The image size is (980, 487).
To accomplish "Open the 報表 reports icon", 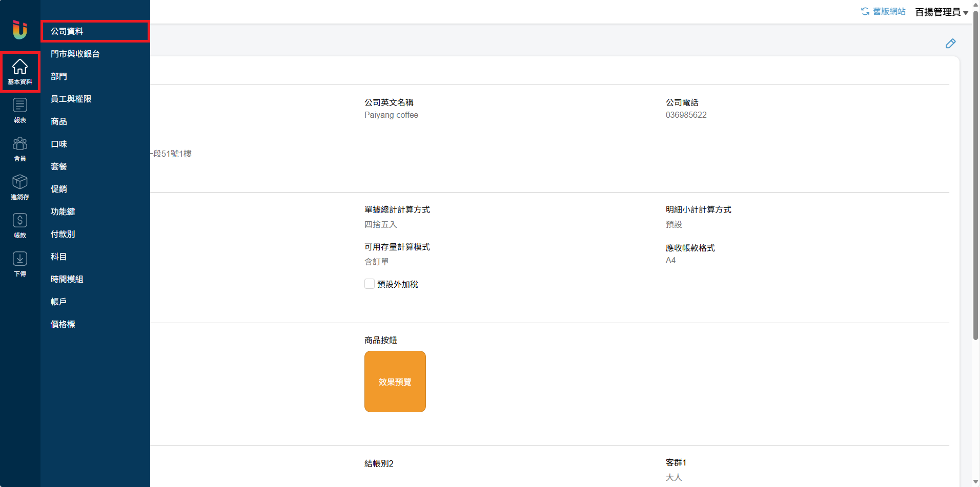I will [x=20, y=110].
